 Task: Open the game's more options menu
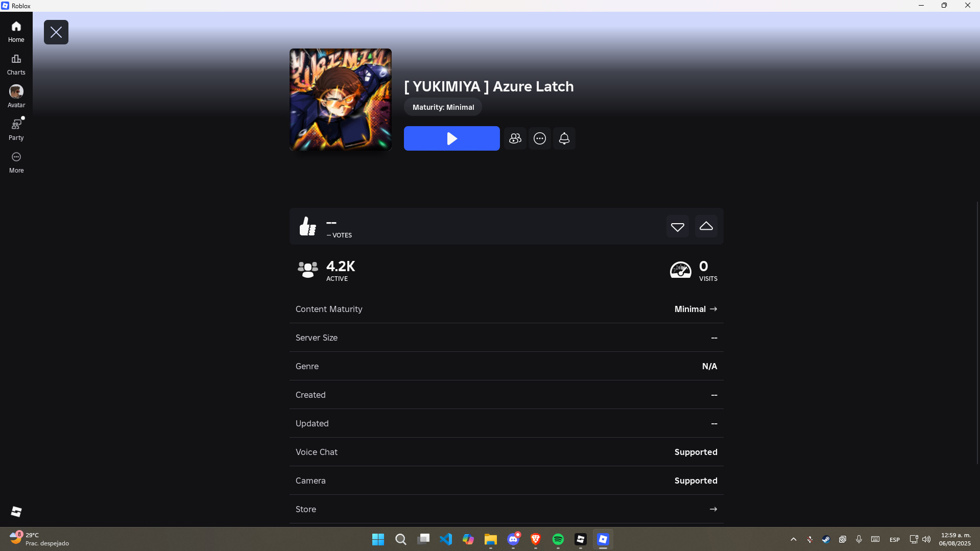(539, 138)
